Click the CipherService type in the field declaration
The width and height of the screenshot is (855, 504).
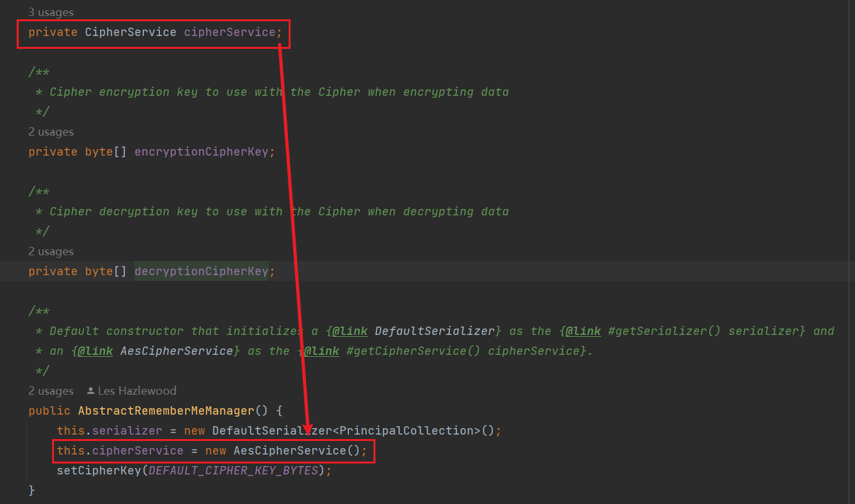click(x=130, y=32)
